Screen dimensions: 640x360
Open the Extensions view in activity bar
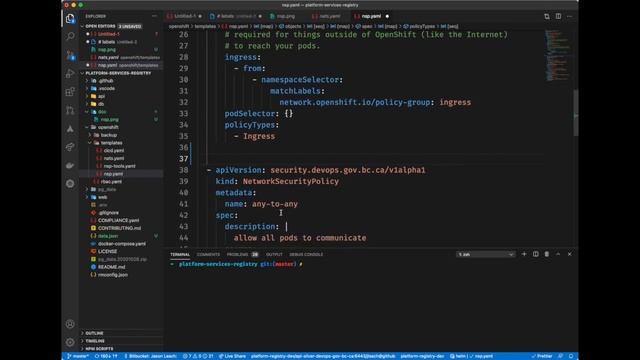[70, 92]
